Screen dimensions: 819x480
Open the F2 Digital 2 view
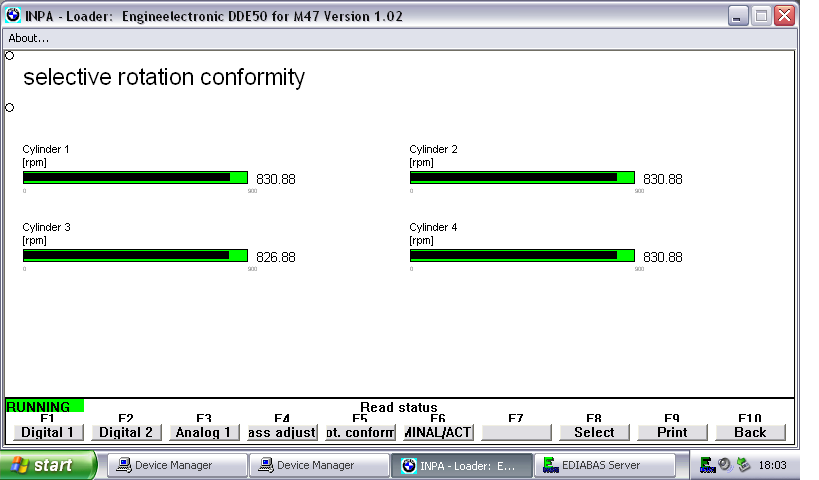(126, 432)
